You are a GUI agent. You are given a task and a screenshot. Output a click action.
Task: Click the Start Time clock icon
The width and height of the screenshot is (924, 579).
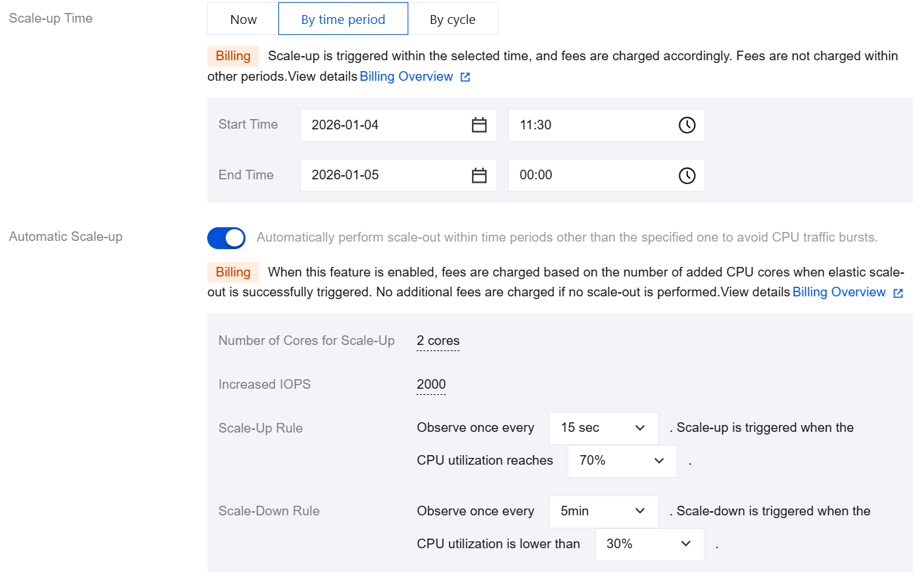click(x=687, y=125)
